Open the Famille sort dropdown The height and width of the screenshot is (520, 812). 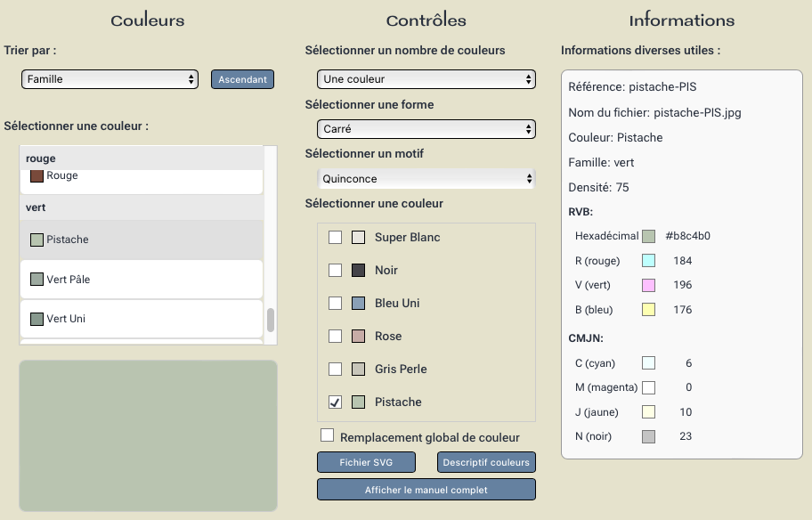tap(110, 79)
